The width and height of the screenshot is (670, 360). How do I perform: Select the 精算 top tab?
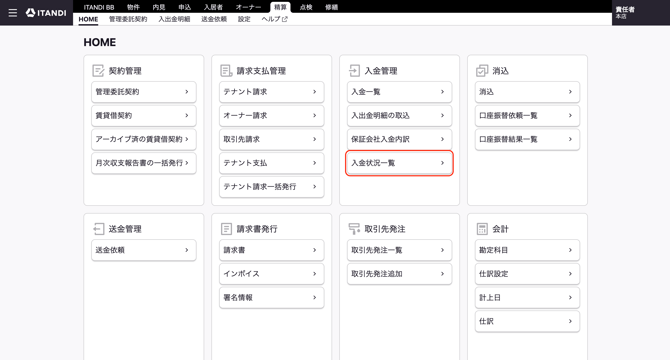point(280,7)
